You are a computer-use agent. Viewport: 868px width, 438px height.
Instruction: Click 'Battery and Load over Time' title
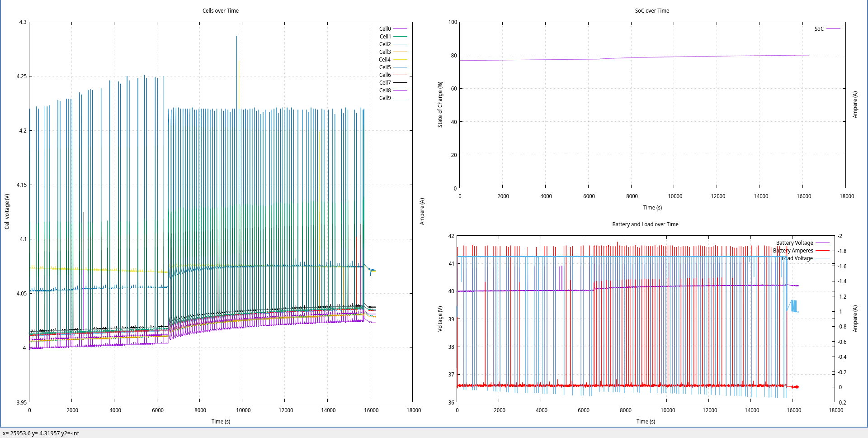(645, 224)
